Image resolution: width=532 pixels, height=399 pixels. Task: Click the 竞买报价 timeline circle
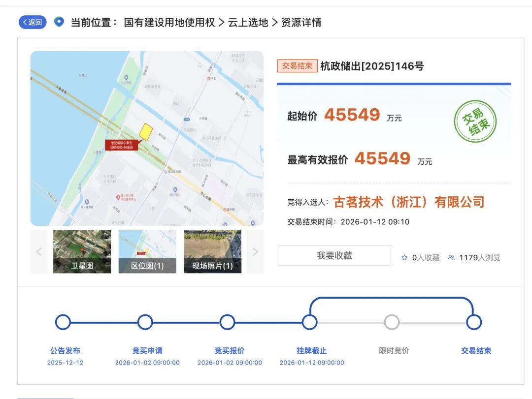click(227, 322)
